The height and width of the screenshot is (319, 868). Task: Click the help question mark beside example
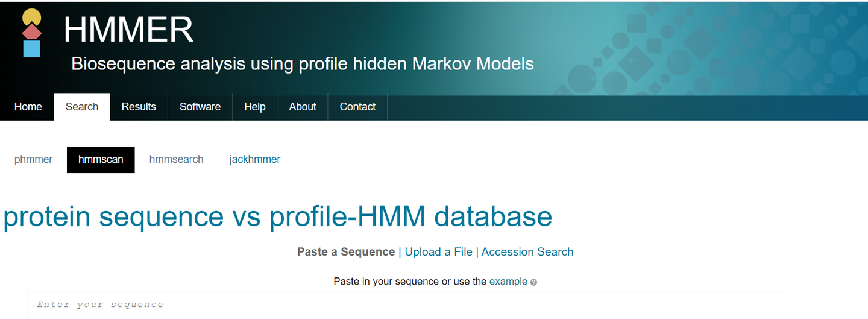533,282
